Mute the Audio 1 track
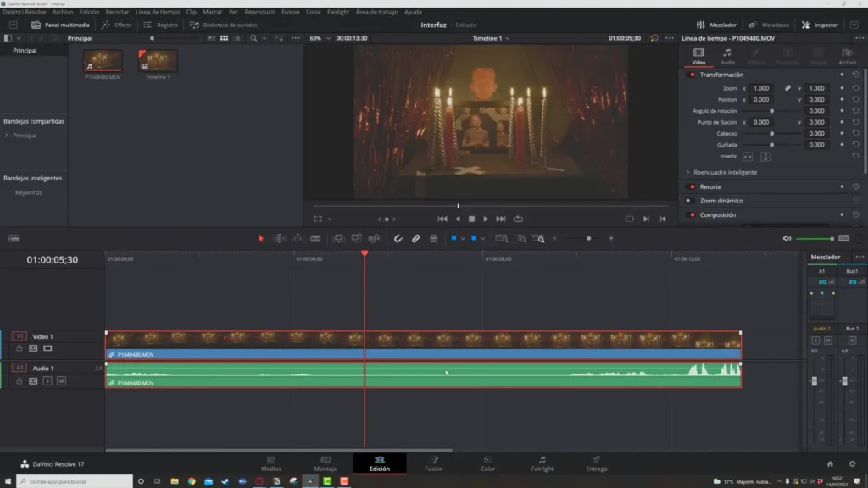Viewport: 868px width, 488px height. (x=61, y=381)
